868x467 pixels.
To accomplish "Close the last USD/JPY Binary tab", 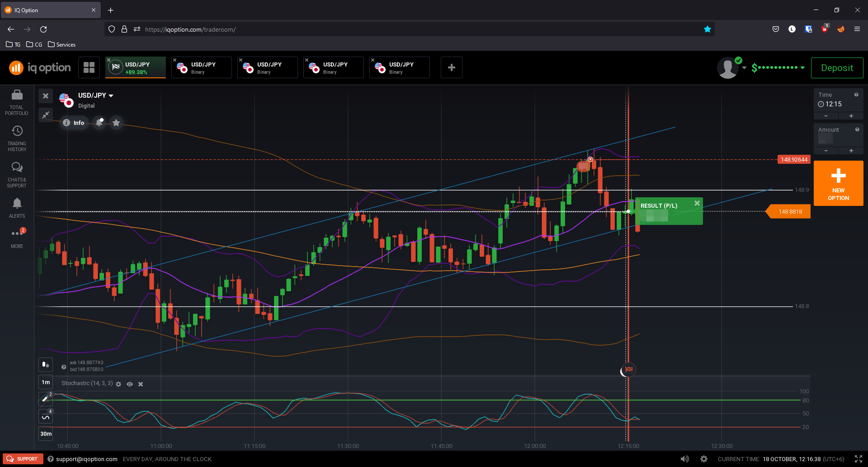I will [373, 60].
